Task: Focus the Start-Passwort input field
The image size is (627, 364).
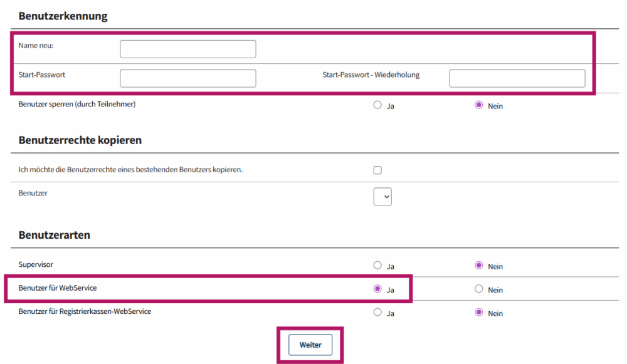Action: [187, 78]
